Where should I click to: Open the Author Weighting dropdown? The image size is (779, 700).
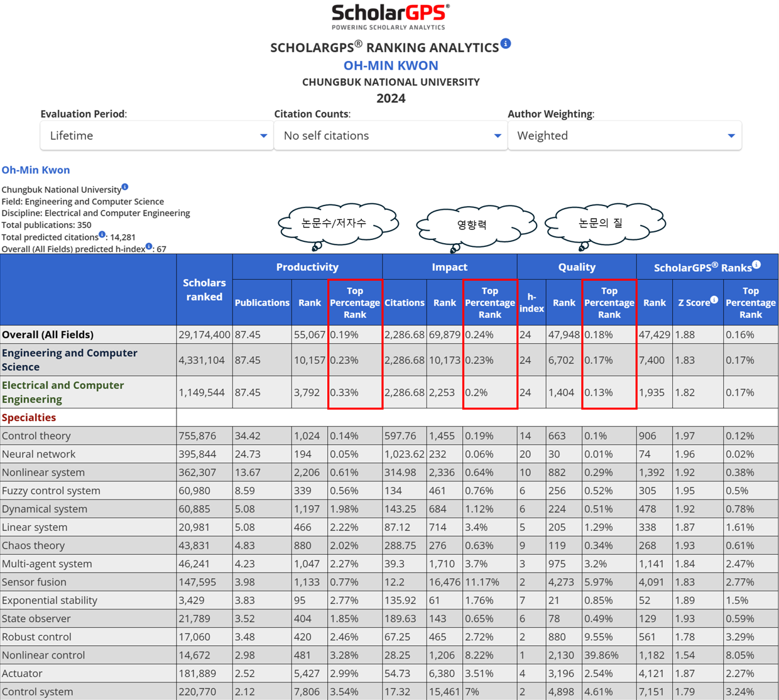(x=624, y=136)
